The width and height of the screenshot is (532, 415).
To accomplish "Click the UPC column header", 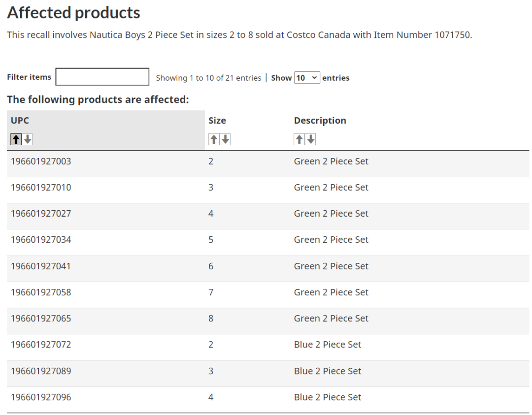I will click(20, 121).
